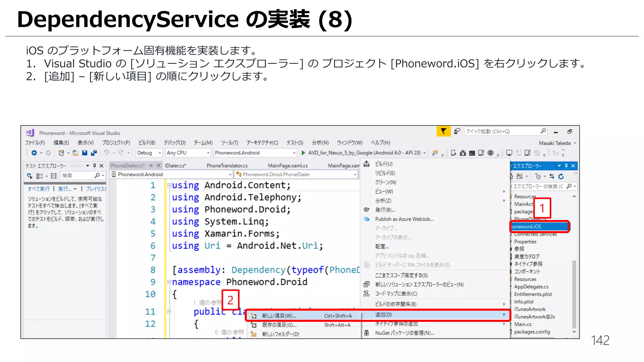
Task: Click the 実行... link in Test Explorer
Action: pos(65,189)
